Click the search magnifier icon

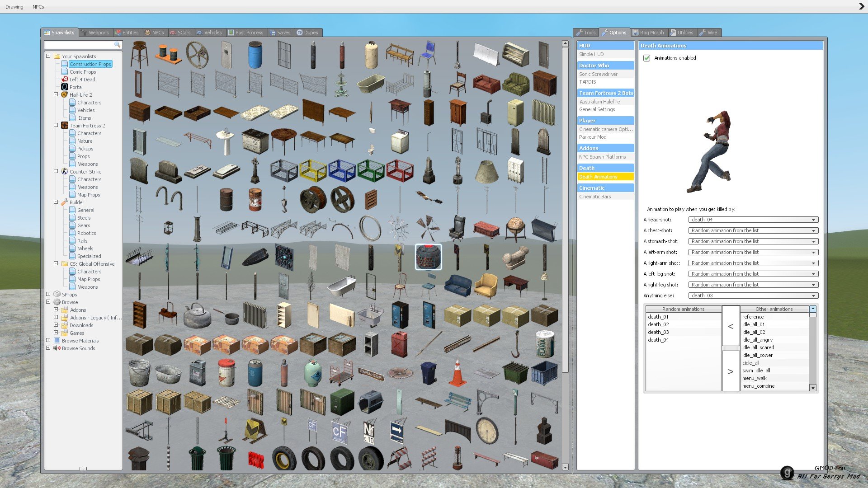(x=118, y=45)
